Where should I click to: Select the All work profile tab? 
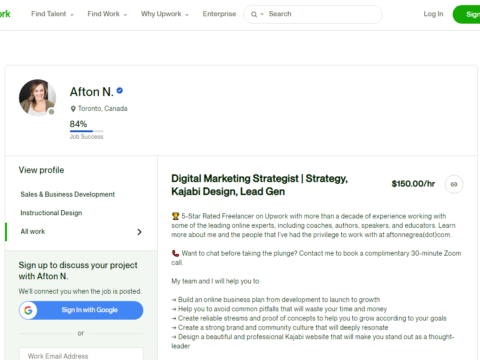click(81, 232)
